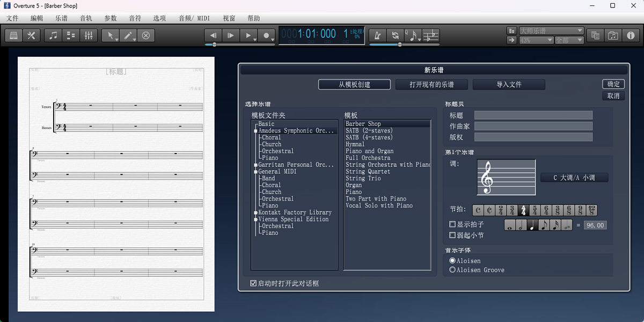Click the playback position slider under transport
This screenshot has width=644, height=322.
pyautogui.click(x=215, y=45)
